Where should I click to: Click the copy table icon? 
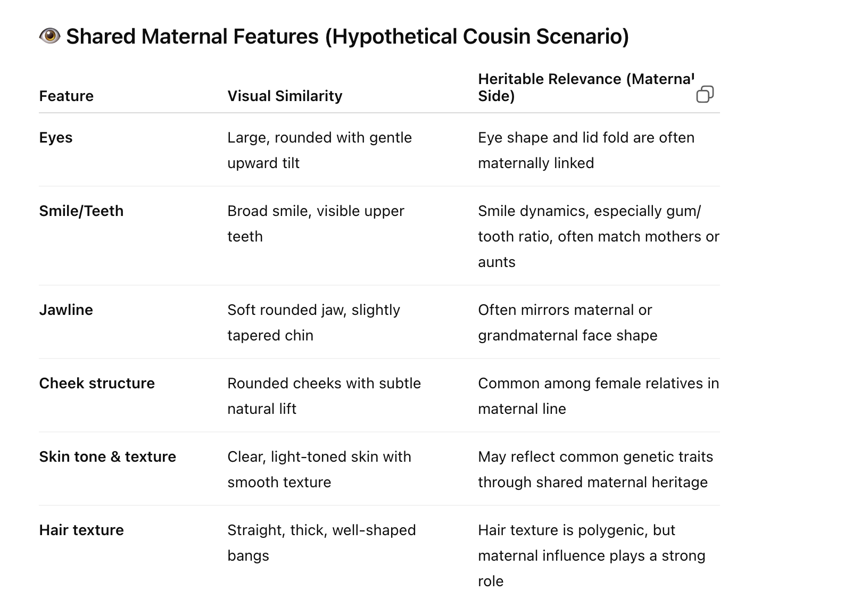click(x=705, y=94)
